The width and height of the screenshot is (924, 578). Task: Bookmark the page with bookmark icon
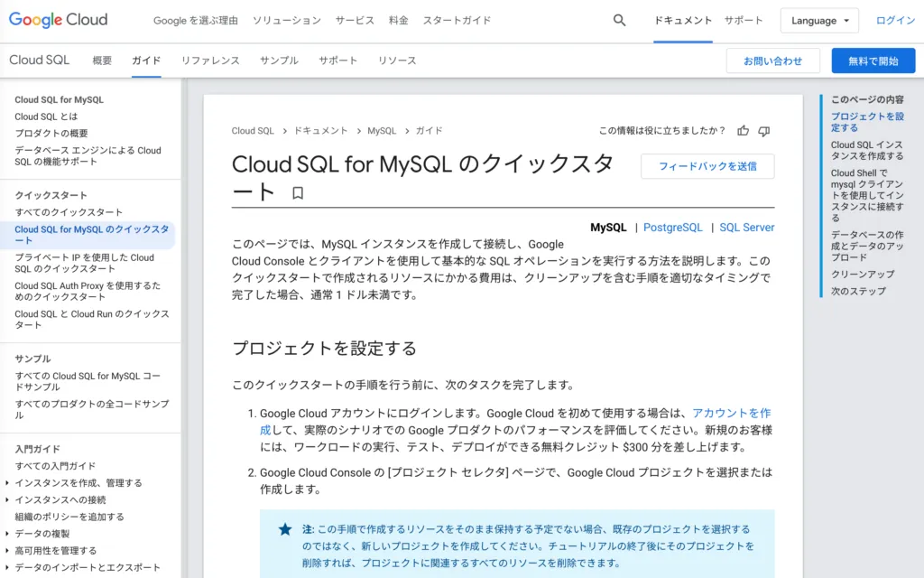(298, 193)
